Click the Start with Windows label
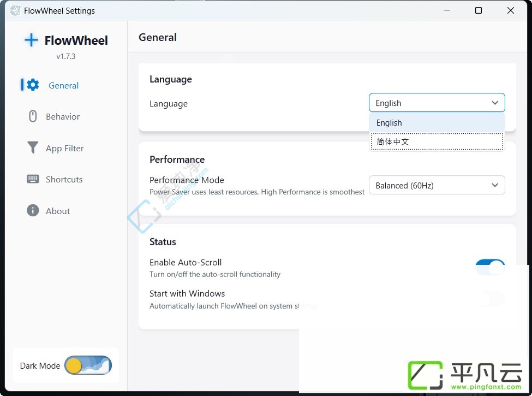The width and height of the screenshot is (532, 396). coord(187,293)
